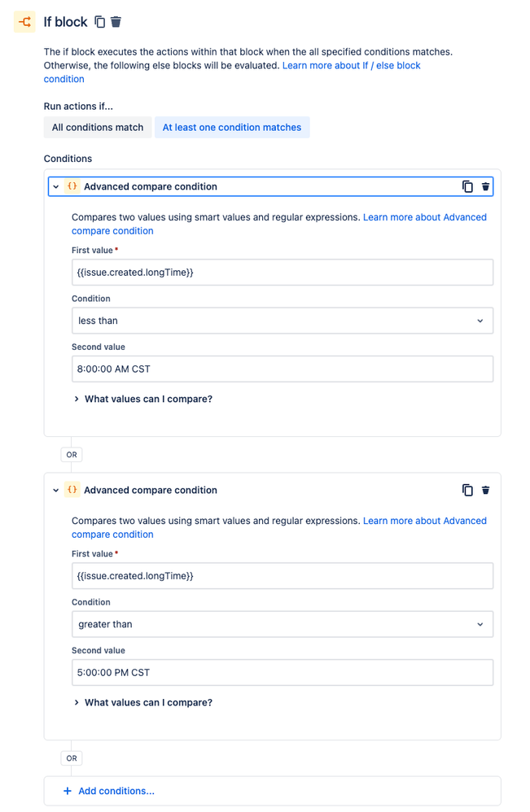Expand second 'What values can I compare?' section

[148, 702]
